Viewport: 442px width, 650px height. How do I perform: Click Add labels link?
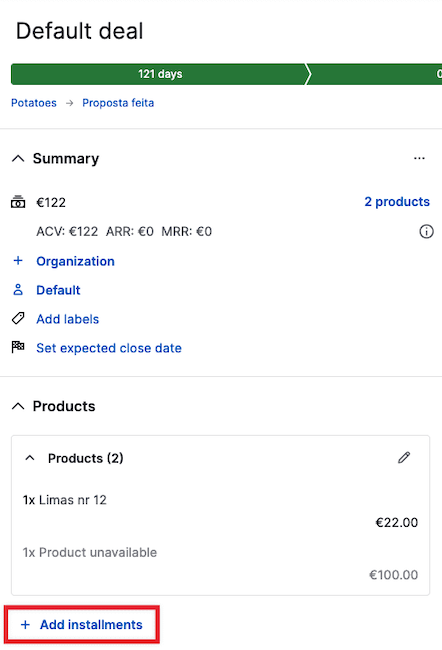68,319
